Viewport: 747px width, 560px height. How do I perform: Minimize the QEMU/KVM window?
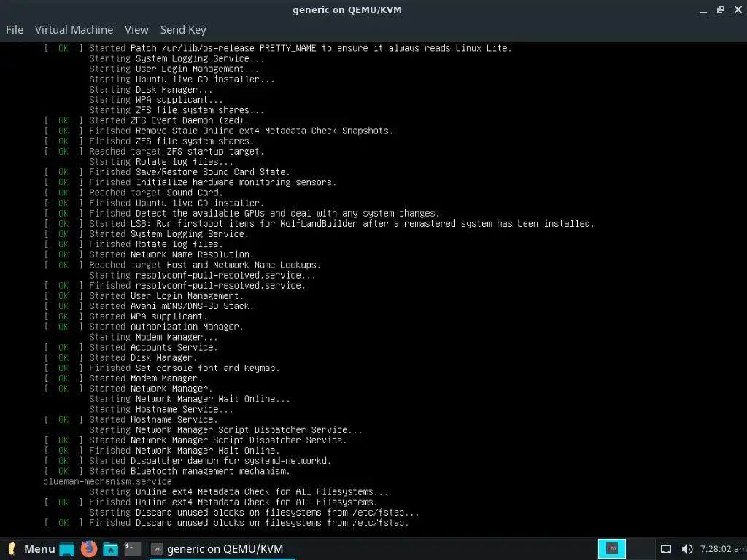coord(703,10)
